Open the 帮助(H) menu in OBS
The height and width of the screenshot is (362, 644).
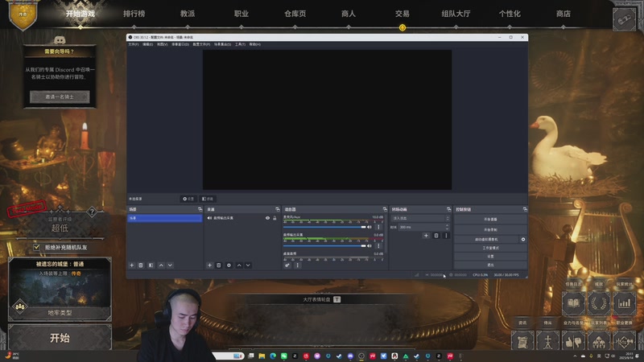pos(254,44)
